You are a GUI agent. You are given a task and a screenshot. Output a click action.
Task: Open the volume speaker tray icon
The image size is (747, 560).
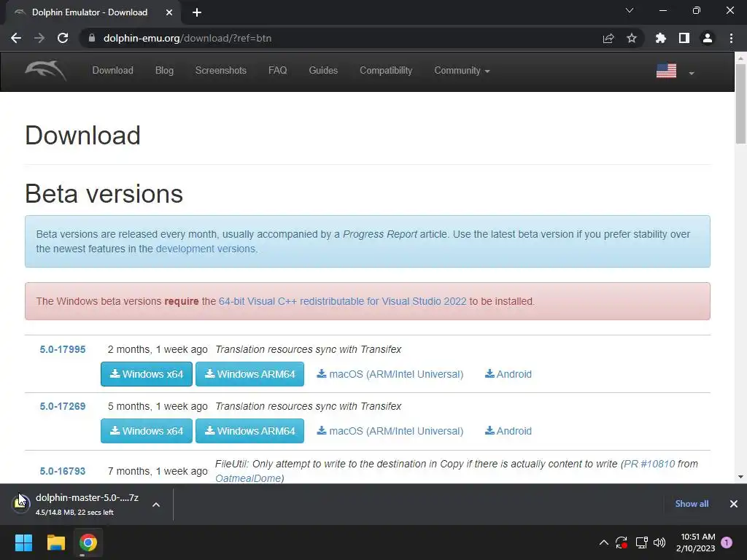[659, 542]
